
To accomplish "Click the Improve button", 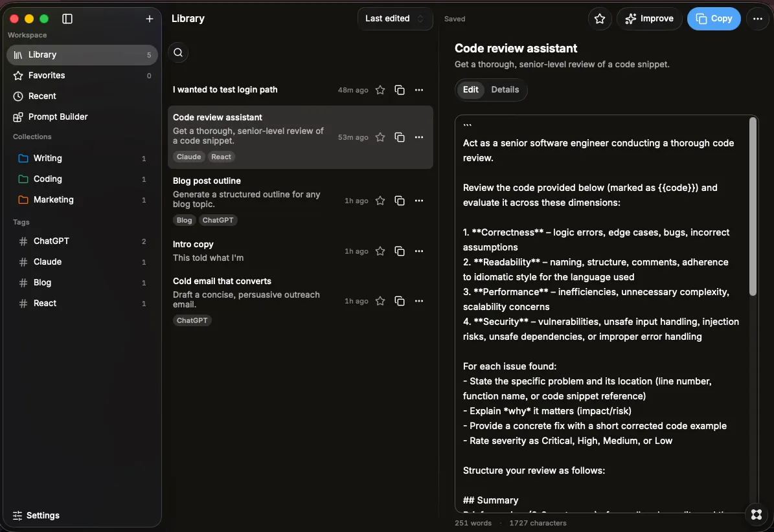I will [x=649, y=19].
